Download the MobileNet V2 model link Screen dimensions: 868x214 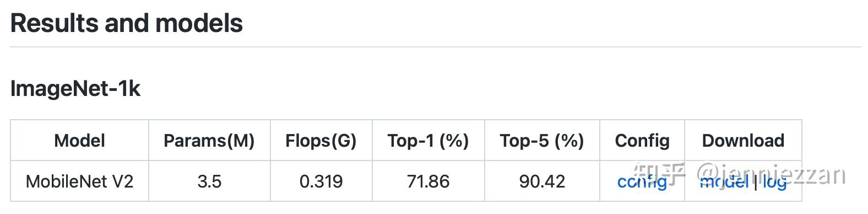pyautogui.click(x=724, y=181)
